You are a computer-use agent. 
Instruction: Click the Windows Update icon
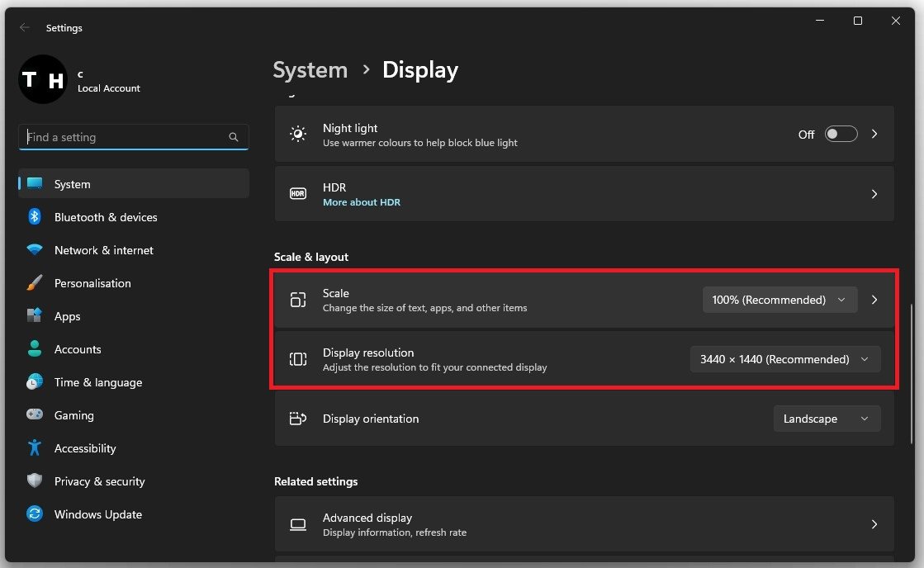(x=35, y=514)
